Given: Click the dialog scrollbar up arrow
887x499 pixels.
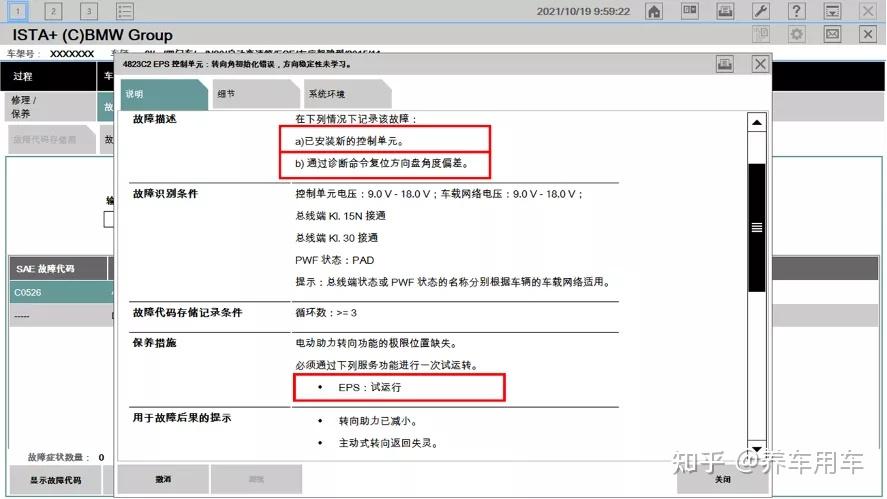Looking at the screenshot, I should coord(756,123).
